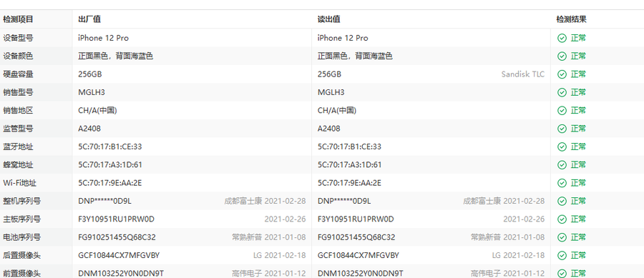Click the check icon in 硬盘容量 row
This screenshot has width=644, height=278.
[x=562, y=74]
